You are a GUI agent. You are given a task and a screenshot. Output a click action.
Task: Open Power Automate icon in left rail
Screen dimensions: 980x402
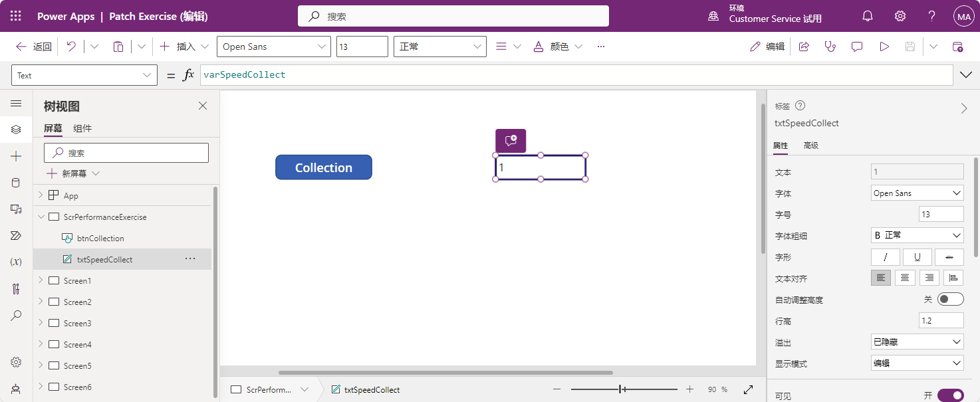coord(16,236)
